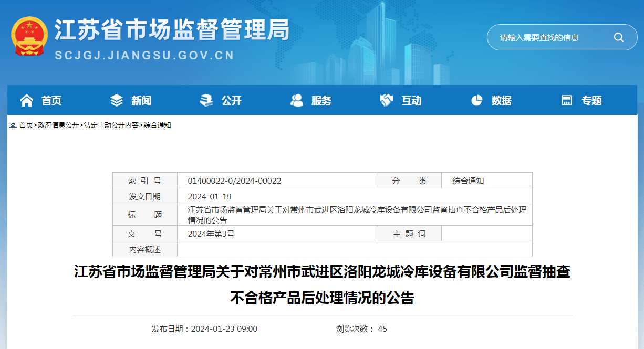Click the 数据 pie chart icon

click(476, 100)
